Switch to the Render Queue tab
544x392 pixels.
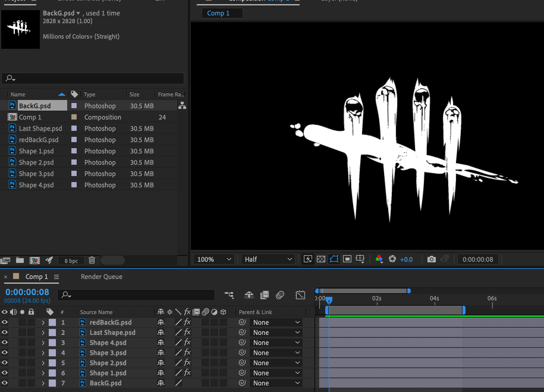point(102,277)
